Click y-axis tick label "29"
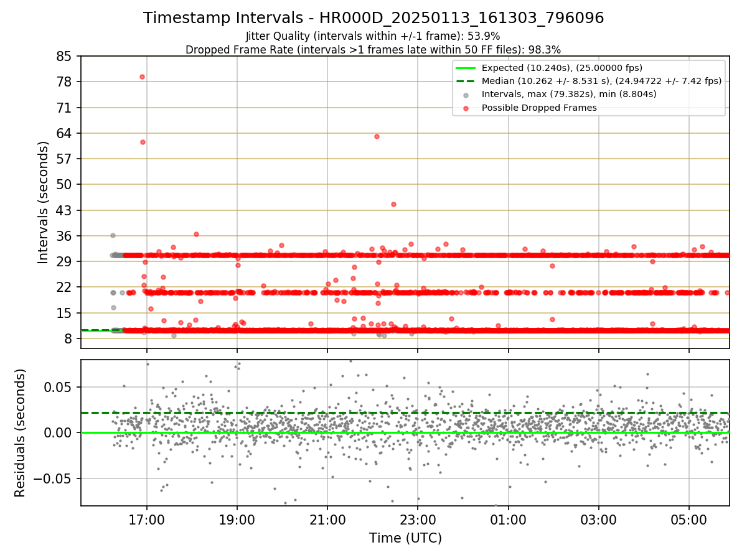Image resolution: width=747 pixels, height=560 pixels. [64, 261]
